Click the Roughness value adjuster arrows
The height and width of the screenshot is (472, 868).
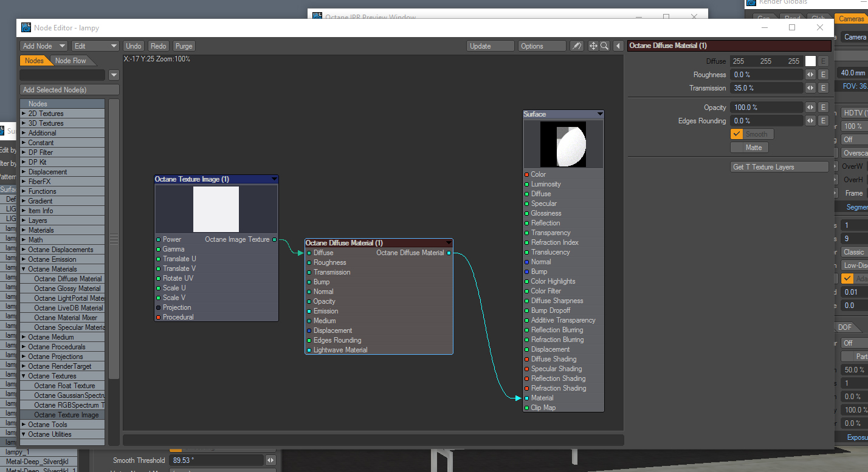[810, 75]
